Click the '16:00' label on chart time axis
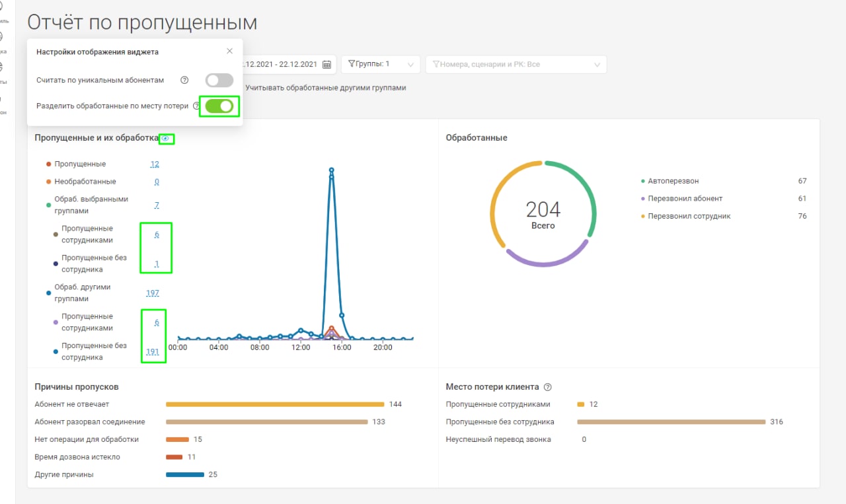Image resolution: width=846 pixels, height=504 pixels. click(x=342, y=347)
